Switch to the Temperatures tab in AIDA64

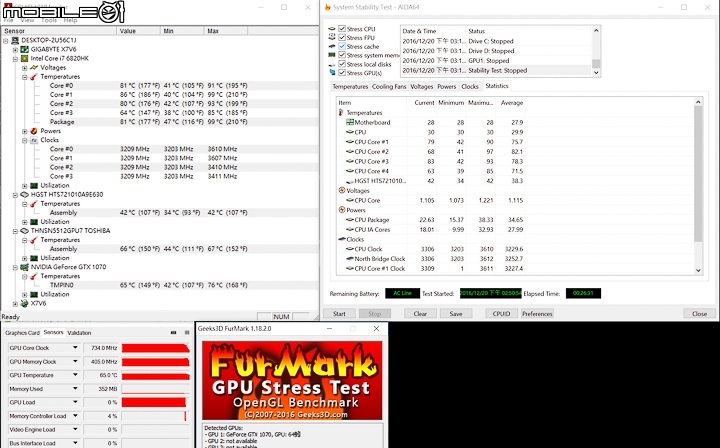[350, 87]
